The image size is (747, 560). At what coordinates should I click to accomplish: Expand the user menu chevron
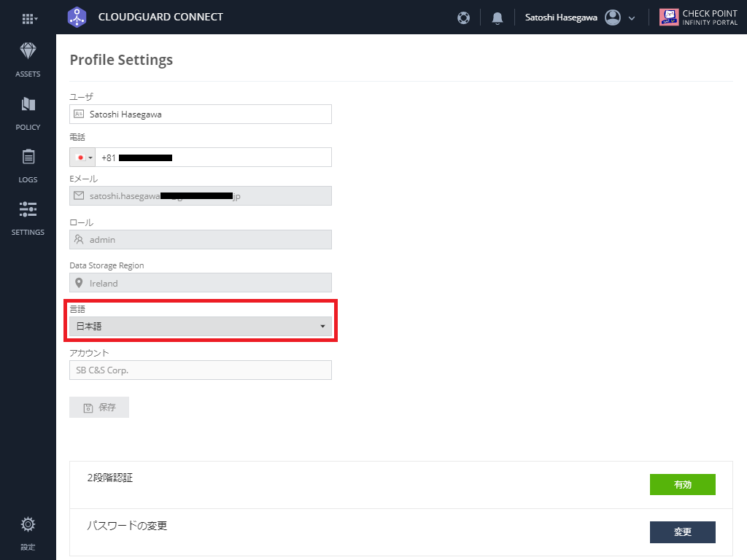[632, 18]
